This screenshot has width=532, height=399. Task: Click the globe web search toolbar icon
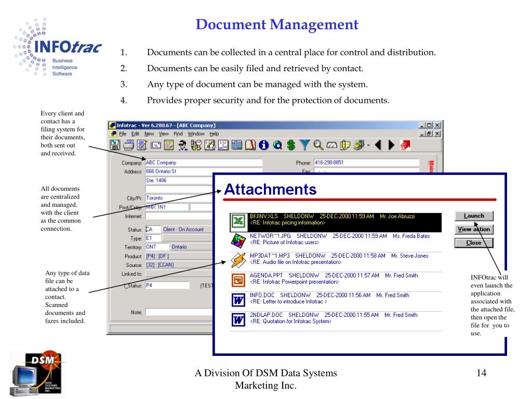[277, 145]
